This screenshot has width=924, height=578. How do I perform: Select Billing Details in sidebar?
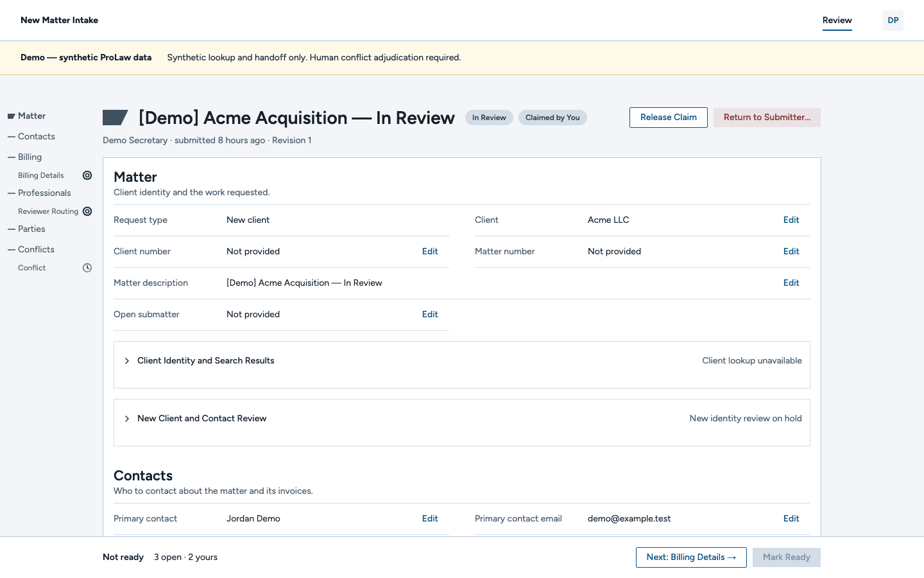[41, 175]
